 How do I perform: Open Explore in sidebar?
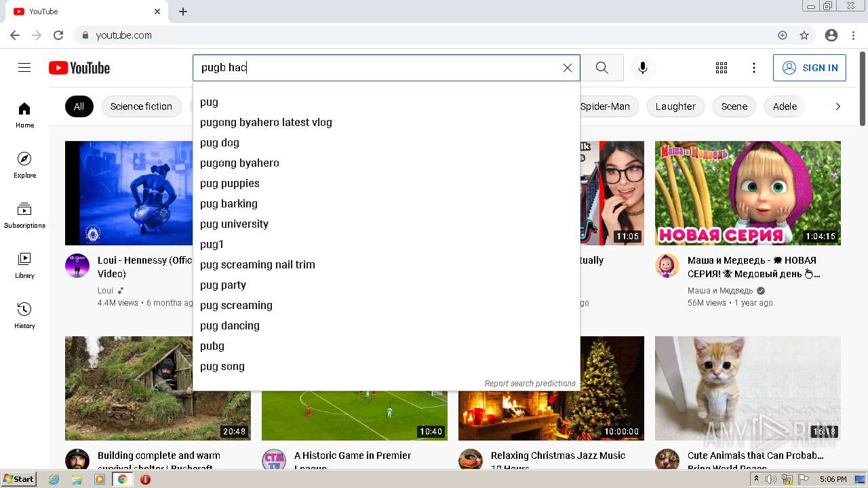click(x=24, y=165)
